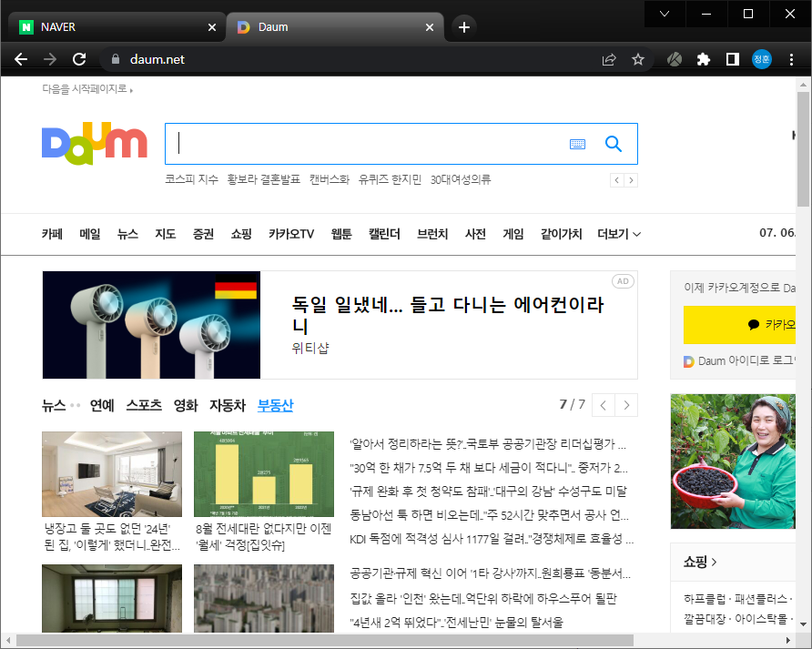This screenshot has height=649, width=812.
Task: Select the 자동차 news tab
Action: (x=228, y=405)
